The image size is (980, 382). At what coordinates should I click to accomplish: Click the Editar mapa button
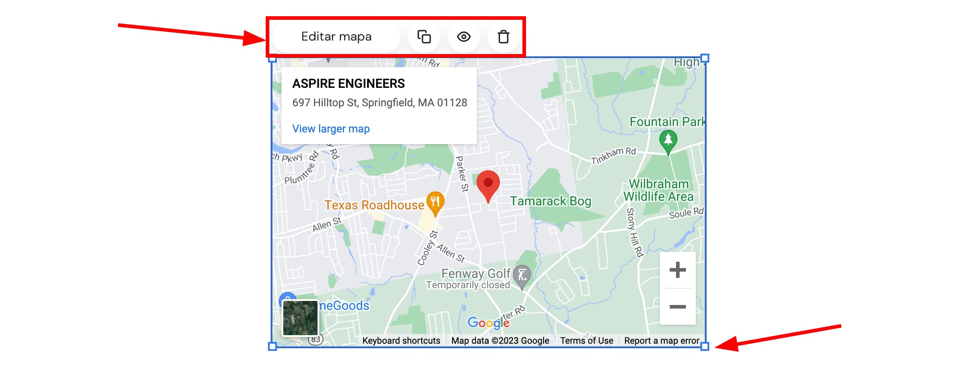(336, 36)
